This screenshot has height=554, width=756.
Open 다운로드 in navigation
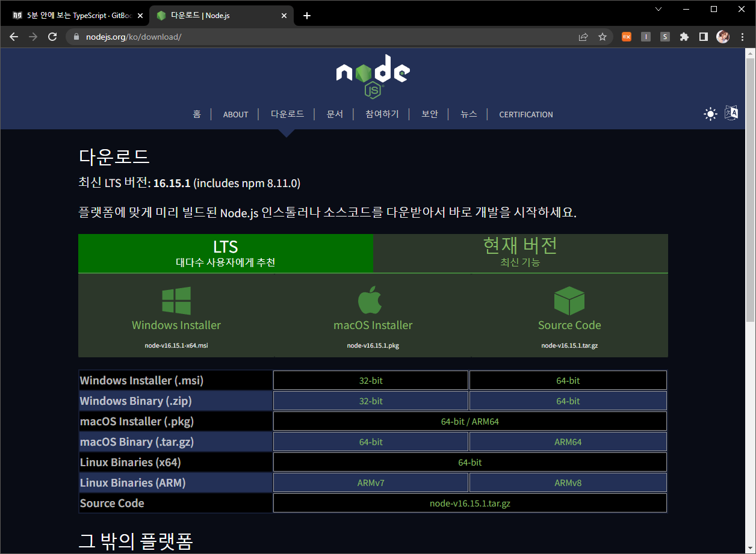coord(287,114)
